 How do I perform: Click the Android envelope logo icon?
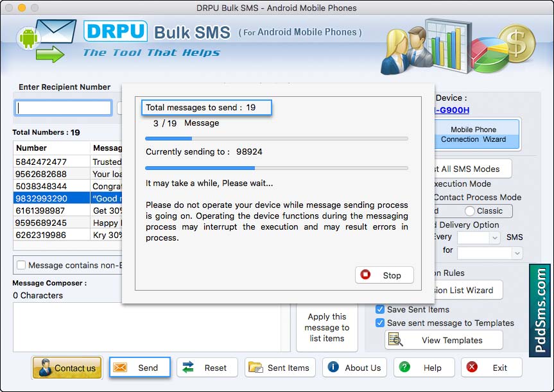[47, 41]
